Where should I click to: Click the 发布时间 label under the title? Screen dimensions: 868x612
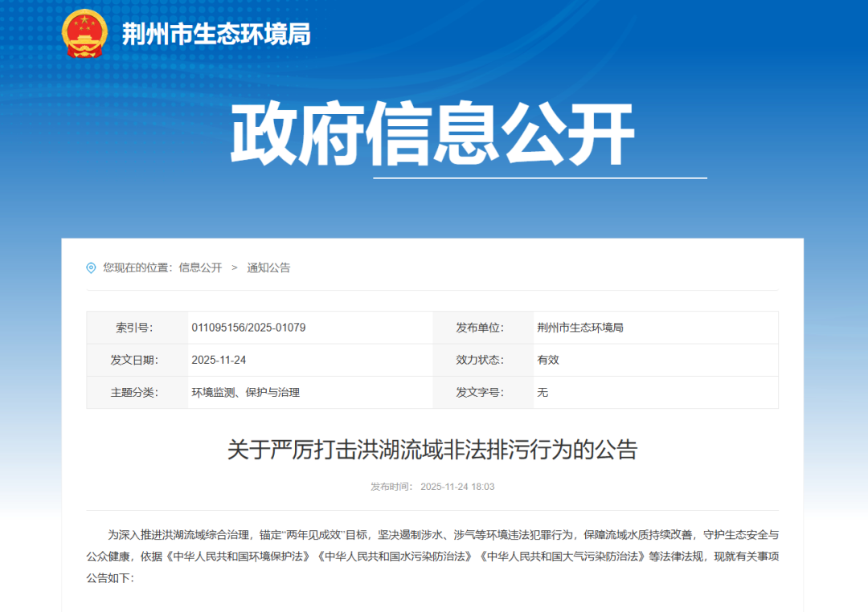(392, 487)
